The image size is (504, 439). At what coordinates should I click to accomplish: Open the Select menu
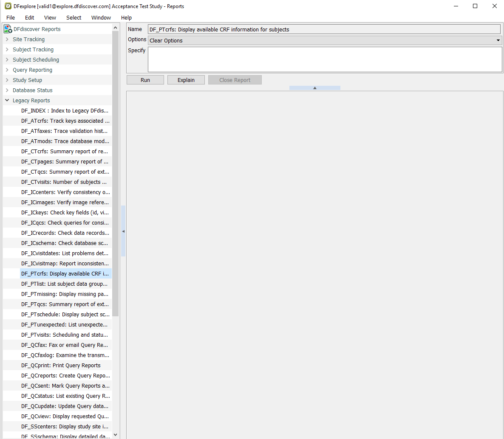coord(74,17)
